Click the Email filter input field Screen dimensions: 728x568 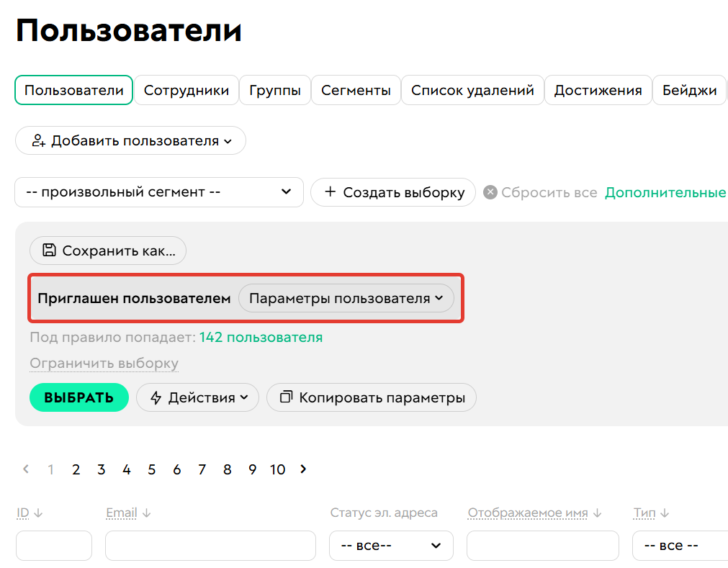[210, 546]
